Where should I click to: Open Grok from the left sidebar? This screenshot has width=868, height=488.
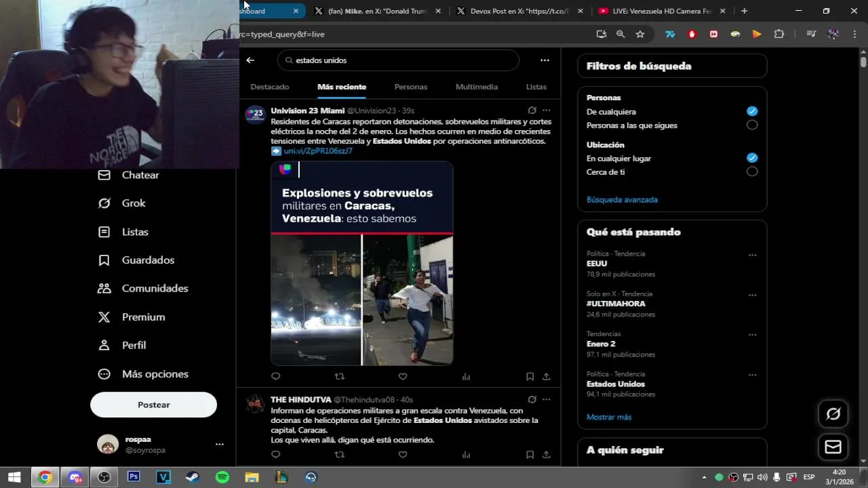(x=121, y=203)
